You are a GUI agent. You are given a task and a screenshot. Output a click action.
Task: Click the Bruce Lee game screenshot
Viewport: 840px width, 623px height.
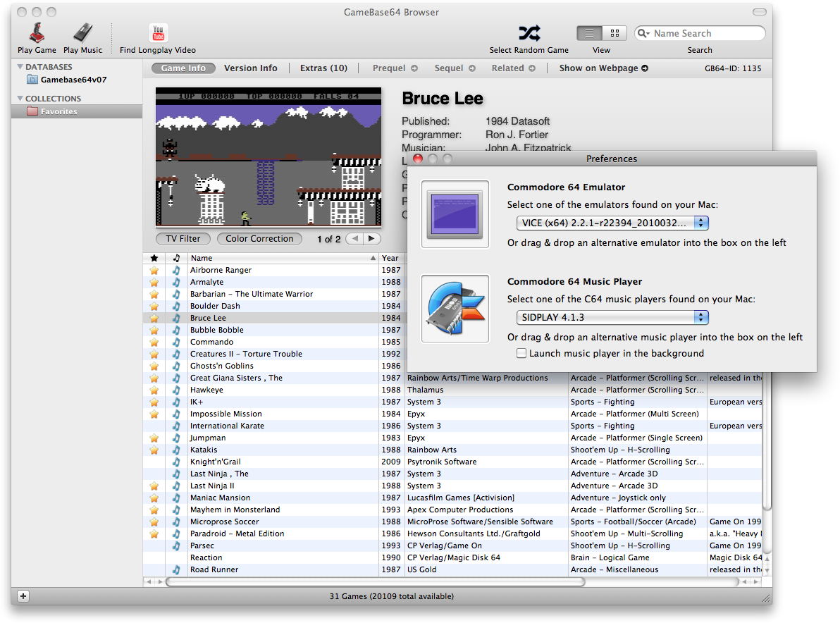[x=268, y=157]
